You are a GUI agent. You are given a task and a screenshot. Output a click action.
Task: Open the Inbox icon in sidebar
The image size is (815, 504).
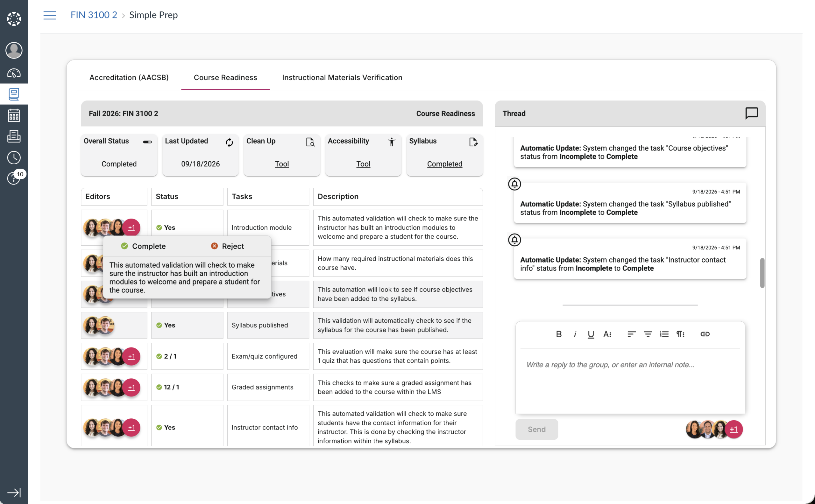tap(14, 136)
